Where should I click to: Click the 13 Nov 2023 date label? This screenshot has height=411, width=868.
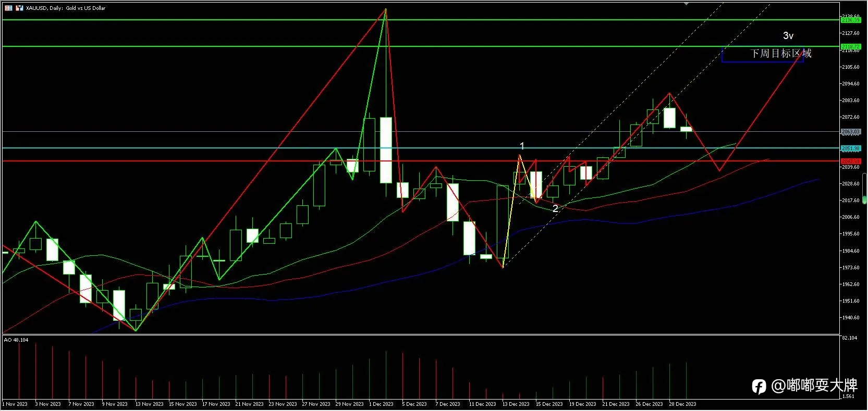point(149,404)
